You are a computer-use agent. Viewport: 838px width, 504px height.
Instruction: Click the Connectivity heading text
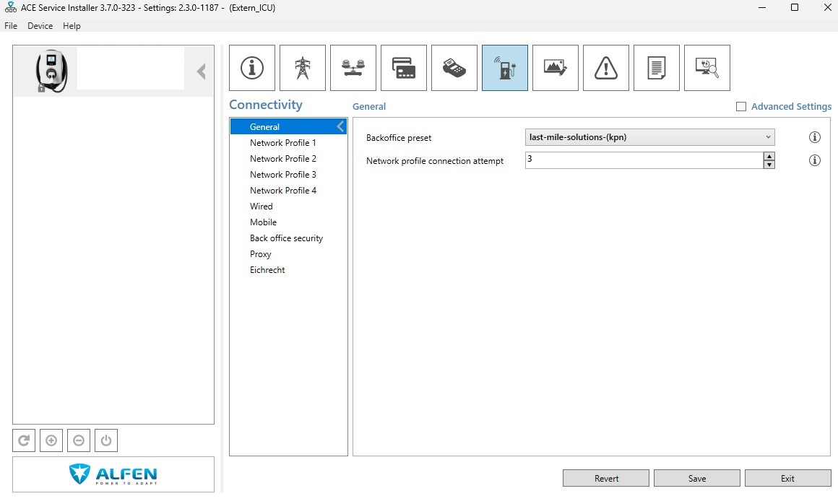(x=266, y=105)
